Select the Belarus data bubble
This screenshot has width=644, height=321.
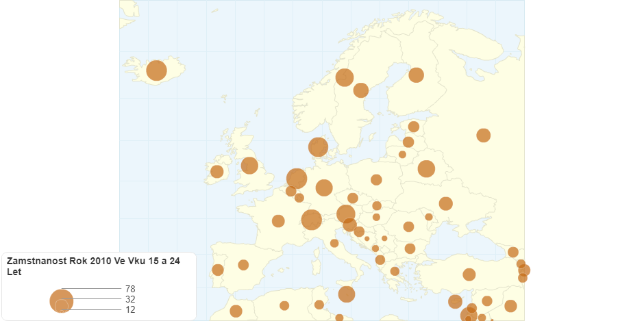pyautogui.click(x=426, y=169)
